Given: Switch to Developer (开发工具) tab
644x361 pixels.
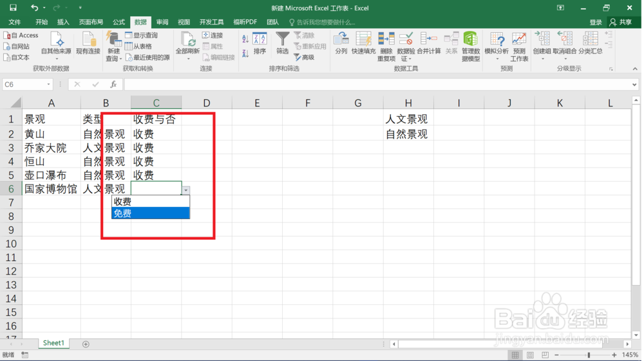Looking at the screenshot, I should pyautogui.click(x=211, y=22).
